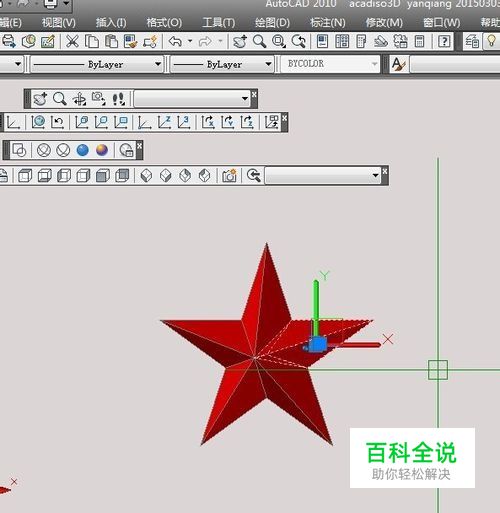Image resolution: width=500 pixels, height=513 pixels.
Task: Open the Properties palette icon
Action: pos(322,41)
